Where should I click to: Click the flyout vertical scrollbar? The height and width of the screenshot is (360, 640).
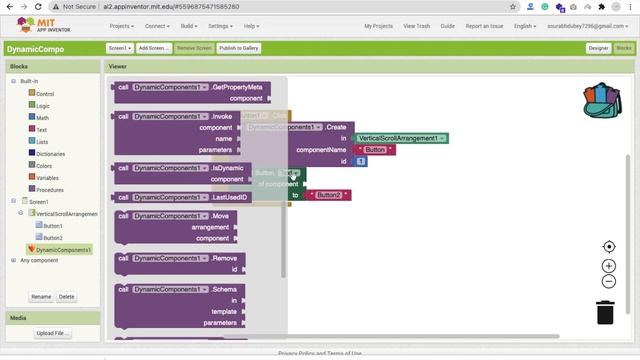(x=283, y=241)
